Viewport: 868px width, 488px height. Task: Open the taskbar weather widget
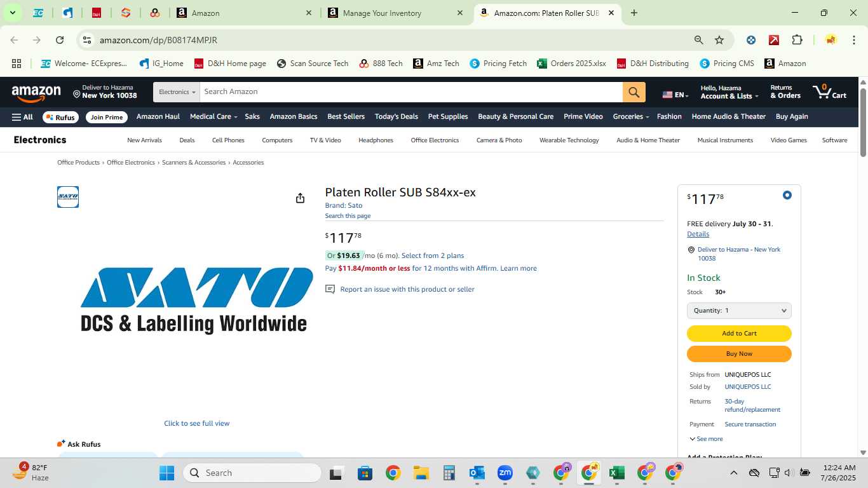point(31,473)
